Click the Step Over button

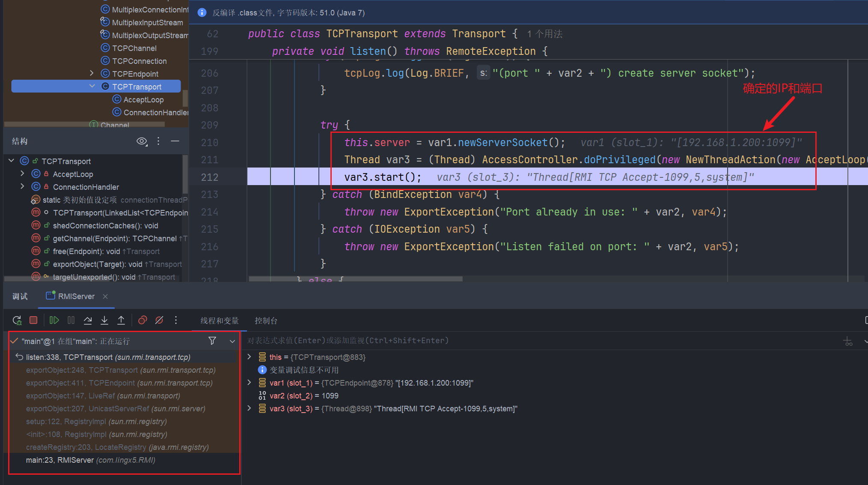[x=88, y=320]
